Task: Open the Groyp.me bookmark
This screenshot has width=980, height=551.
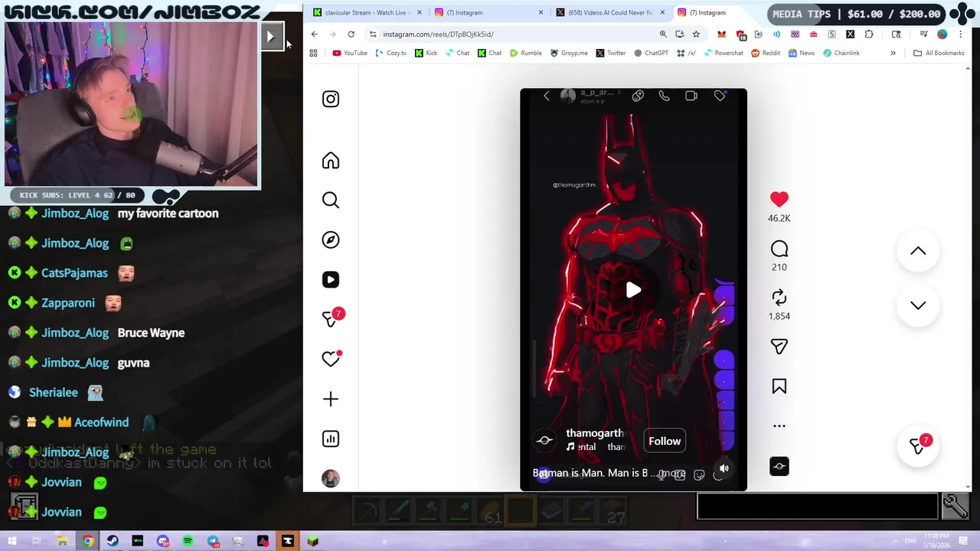Action: [568, 53]
